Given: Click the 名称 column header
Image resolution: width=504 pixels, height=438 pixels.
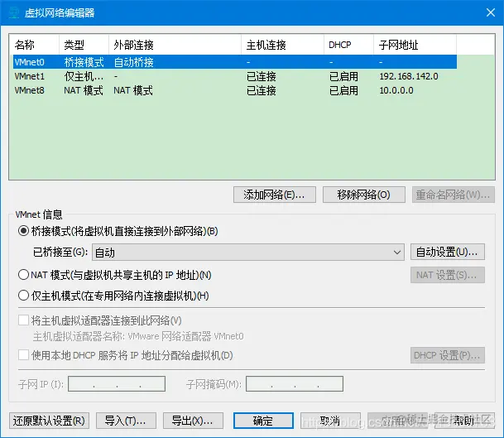Looking at the screenshot, I should click(x=35, y=45).
